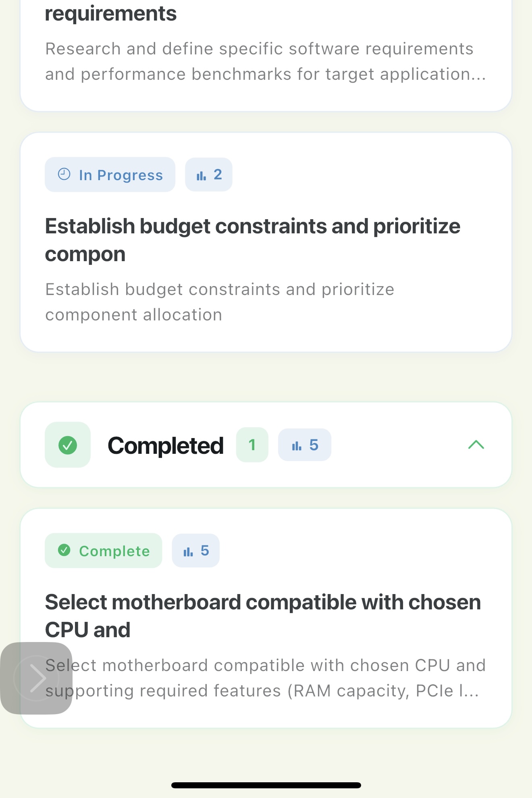
Task: Click the Completed section header title
Action: coord(165,445)
